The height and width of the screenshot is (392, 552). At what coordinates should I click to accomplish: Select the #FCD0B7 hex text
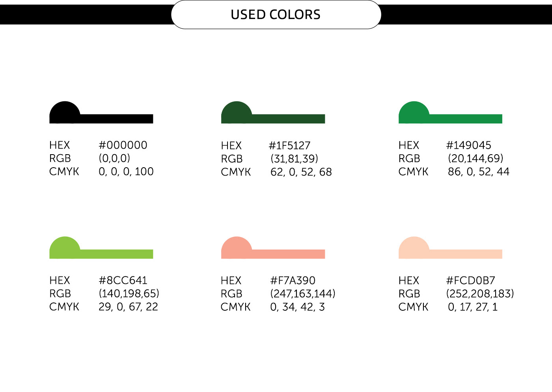pos(470,280)
